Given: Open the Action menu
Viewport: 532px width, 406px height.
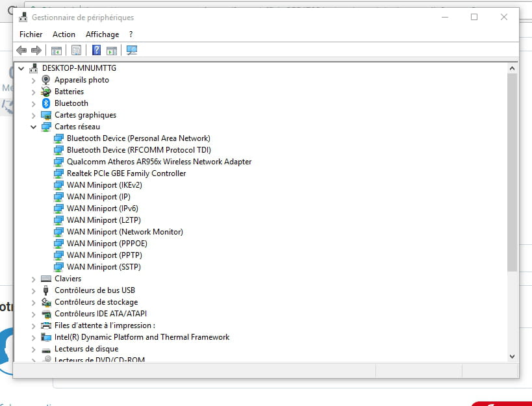Looking at the screenshot, I should point(64,34).
